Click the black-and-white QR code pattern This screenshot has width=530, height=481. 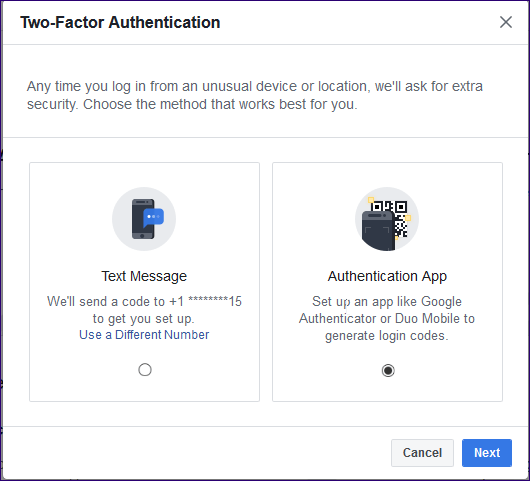point(395,218)
